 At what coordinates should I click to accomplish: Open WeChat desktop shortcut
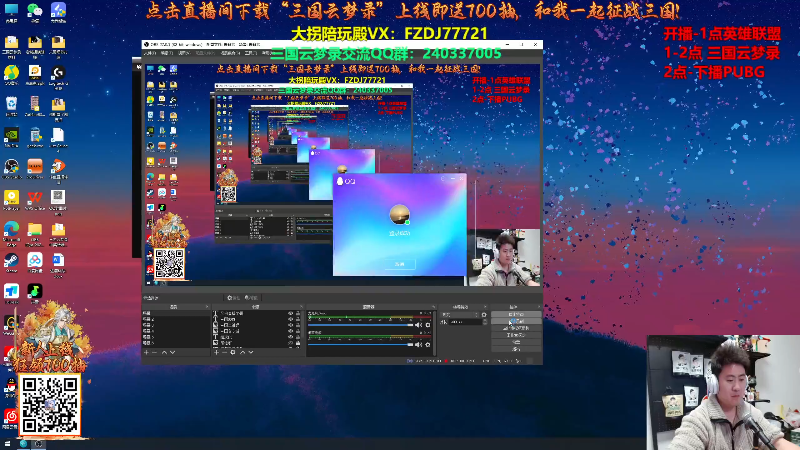(x=35, y=11)
